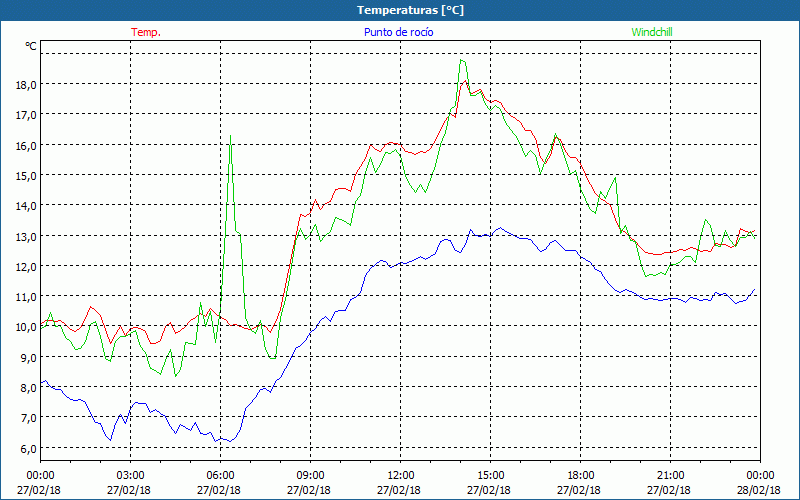800x500 pixels.
Task: Click the green Windchill spike just after 06:00
Action: [231, 136]
